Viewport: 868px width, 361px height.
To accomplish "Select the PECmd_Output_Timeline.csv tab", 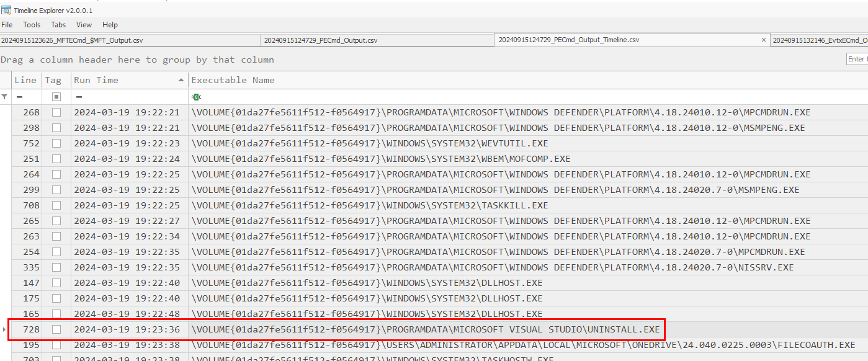I will click(x=632, y=40).
